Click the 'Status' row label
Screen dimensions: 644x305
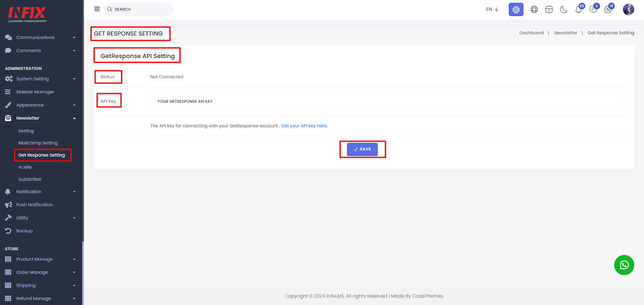point(107,77)
